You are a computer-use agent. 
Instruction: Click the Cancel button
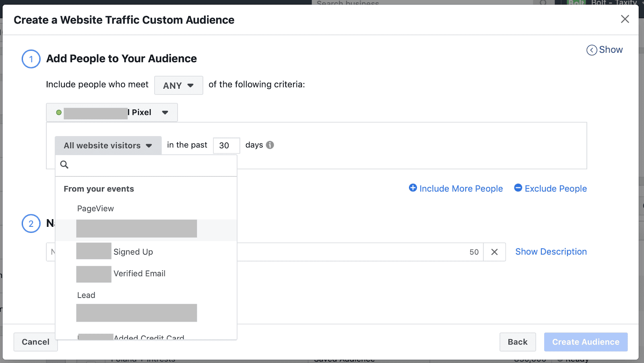(x=36, y=342)
